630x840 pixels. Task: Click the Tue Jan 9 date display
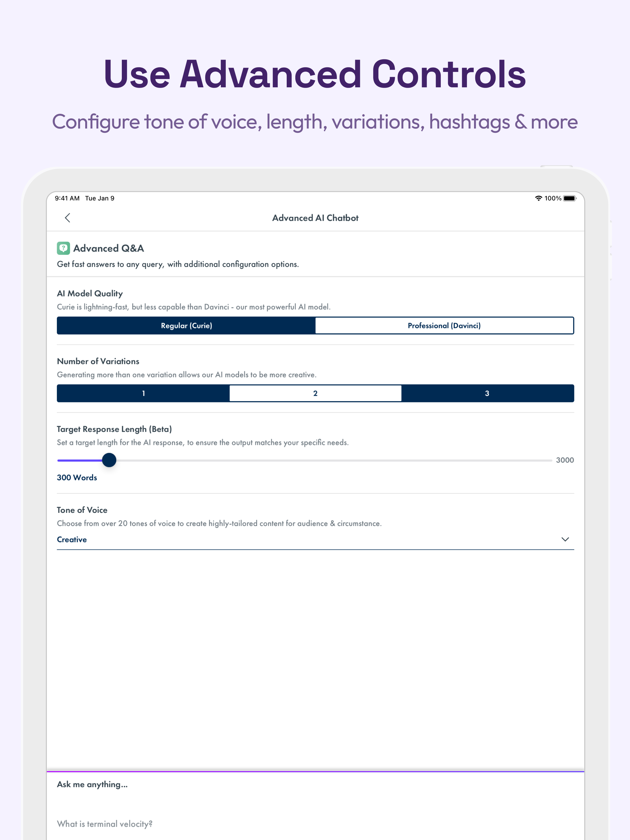click(100, 198)
